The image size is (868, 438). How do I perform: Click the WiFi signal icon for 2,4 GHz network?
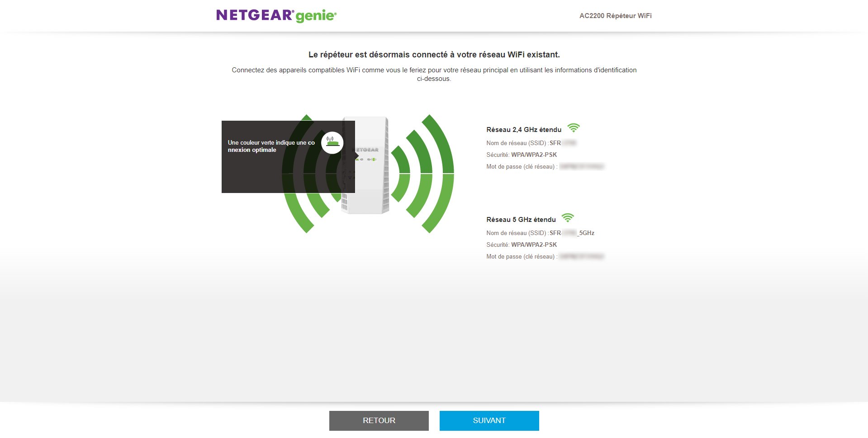click(x=573, y=128)
